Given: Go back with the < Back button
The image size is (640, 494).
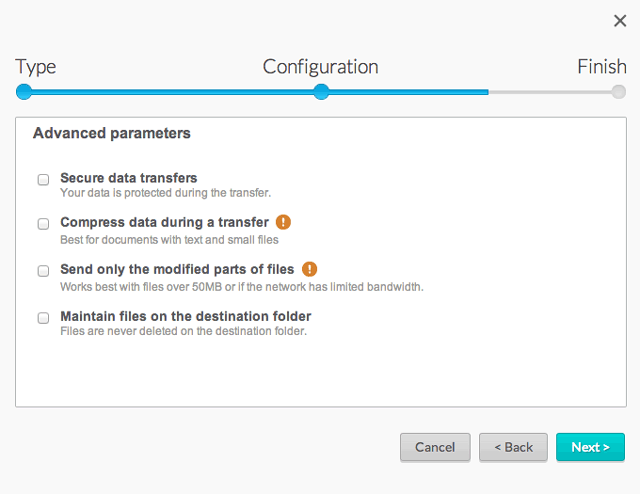Looking at the screenshot, I should tap(513, 447).
